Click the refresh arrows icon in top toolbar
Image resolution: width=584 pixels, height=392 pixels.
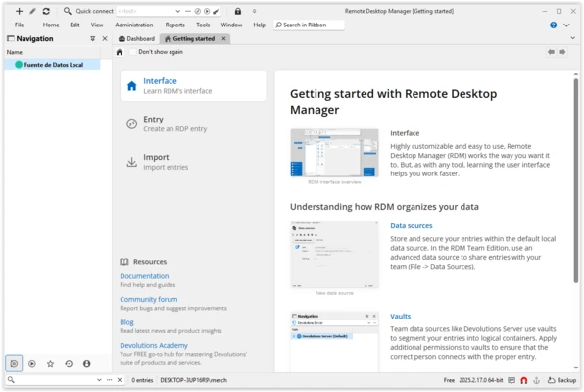pyautogui.click(x=46, y=11)
